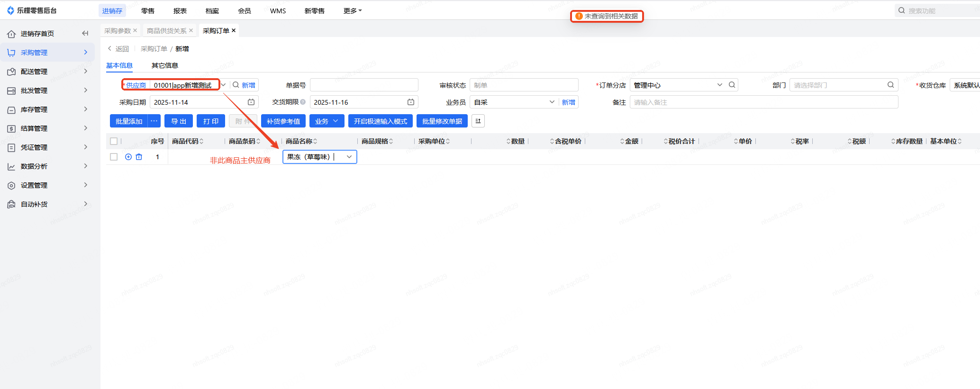Click the add-row plus icon in row 1

(x=128, y=157)
